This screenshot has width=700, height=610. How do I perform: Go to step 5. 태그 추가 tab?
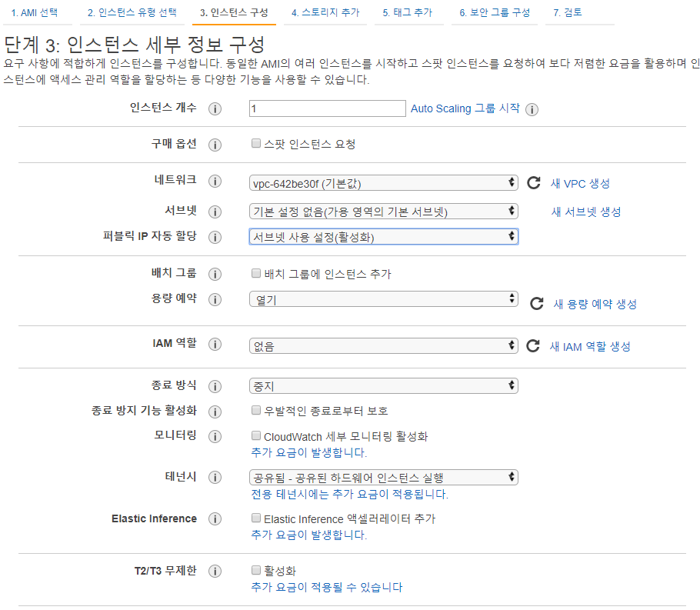408,12
